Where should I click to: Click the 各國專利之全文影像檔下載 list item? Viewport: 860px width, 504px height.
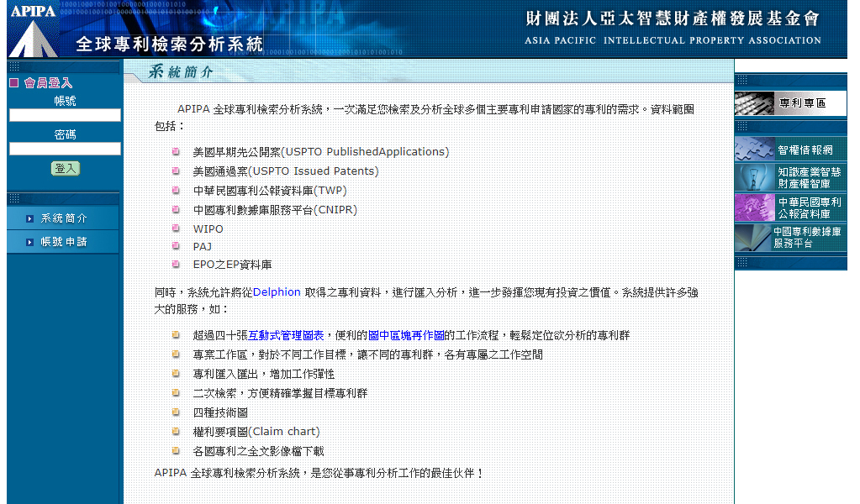(258, 451)
